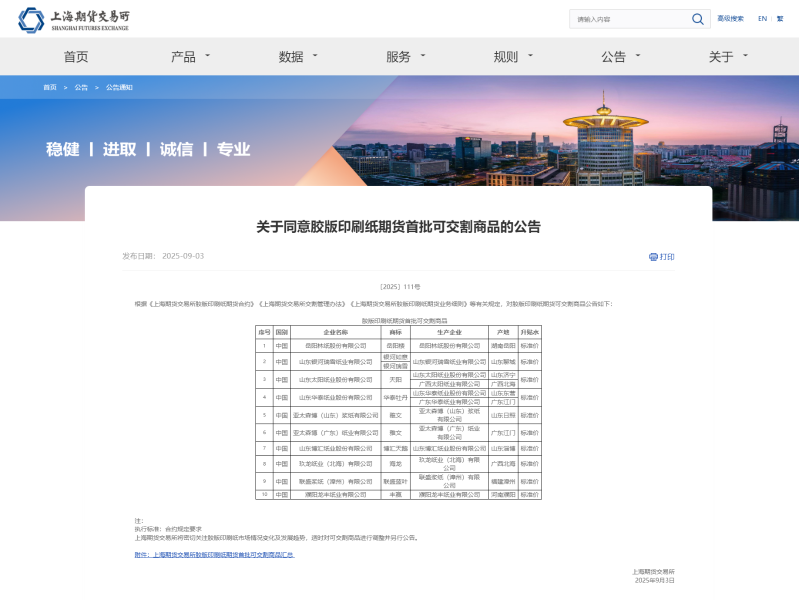
Task: Open the 关于 navigation menu
Action: click(x=727, y=57)
